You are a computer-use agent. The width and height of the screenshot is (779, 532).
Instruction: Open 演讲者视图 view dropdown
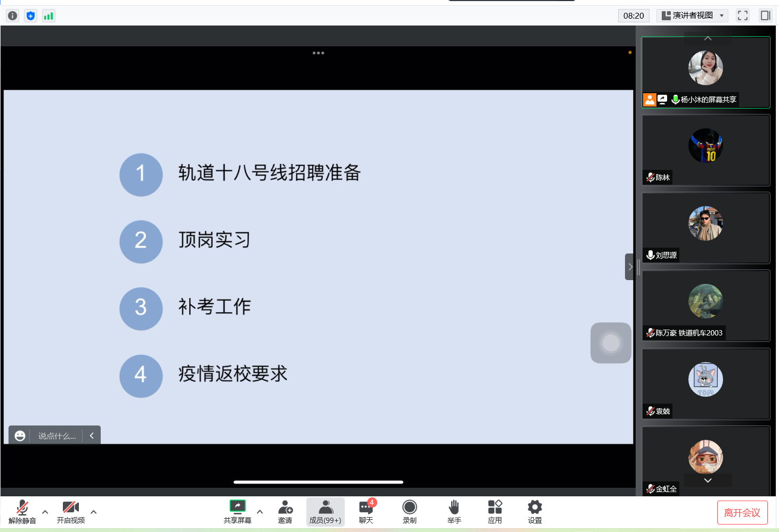[692, 15]
